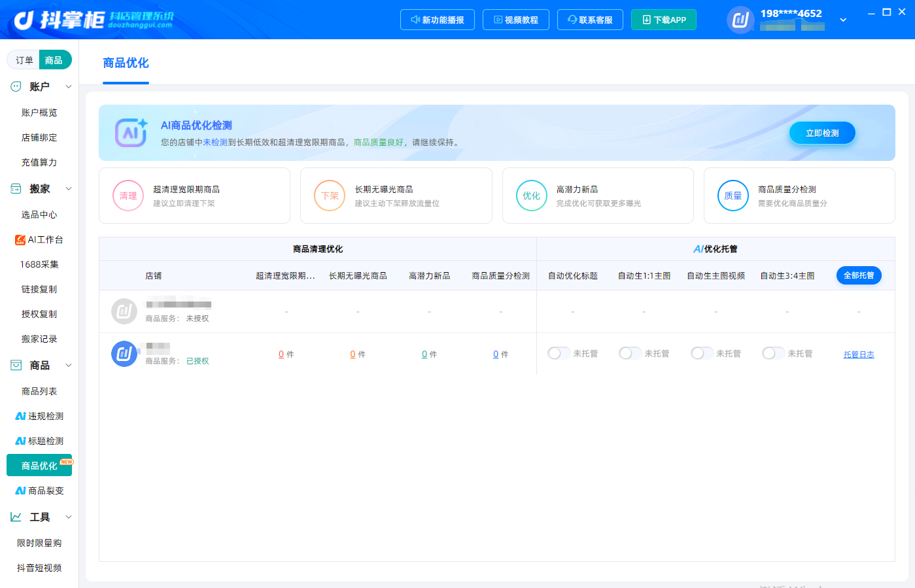Click the 优化 circle icon

pos(532,196)
